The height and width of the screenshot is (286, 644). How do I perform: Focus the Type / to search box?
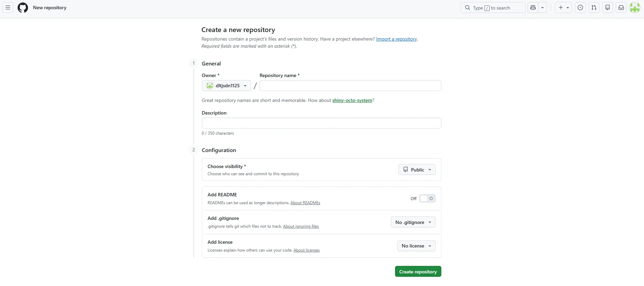[x=493, y=7]
